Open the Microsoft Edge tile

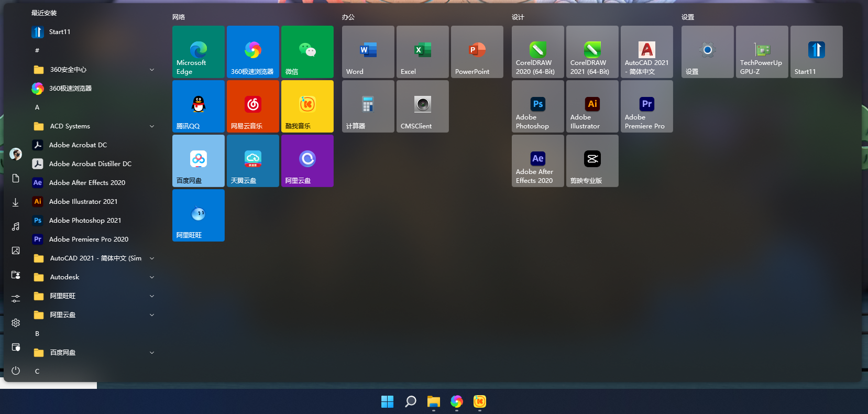click(199, 52)
